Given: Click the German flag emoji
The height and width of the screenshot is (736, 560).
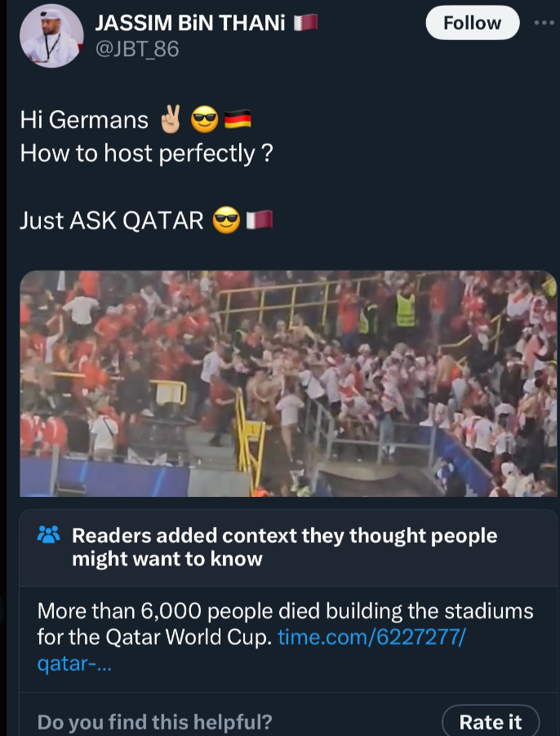Looking at the screenshot, I should [x=237, y=121].
